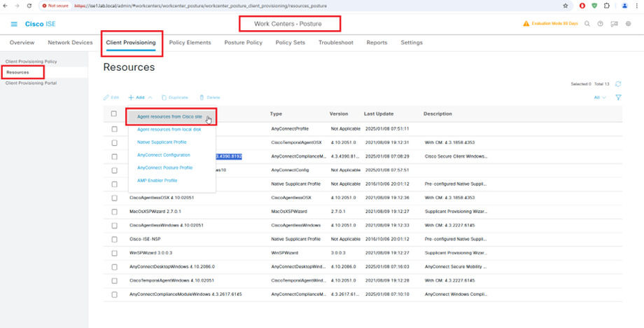Expand the All view dropdown
This screenshot has height=328, width=644.
coord(599,97)
